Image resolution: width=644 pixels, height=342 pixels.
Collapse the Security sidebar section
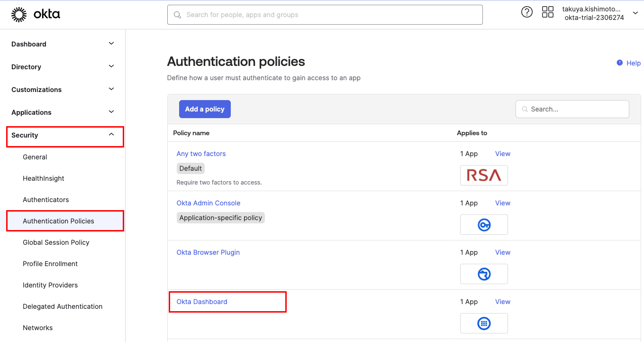[111, 135]
